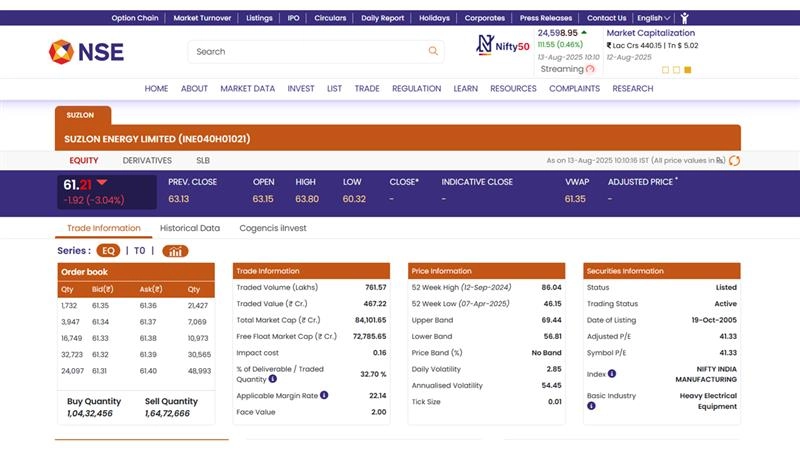The height and width of the screenshot is (450, 800).
Task: Switch to the Historical Data tab
Action: (x=190, y=228)
